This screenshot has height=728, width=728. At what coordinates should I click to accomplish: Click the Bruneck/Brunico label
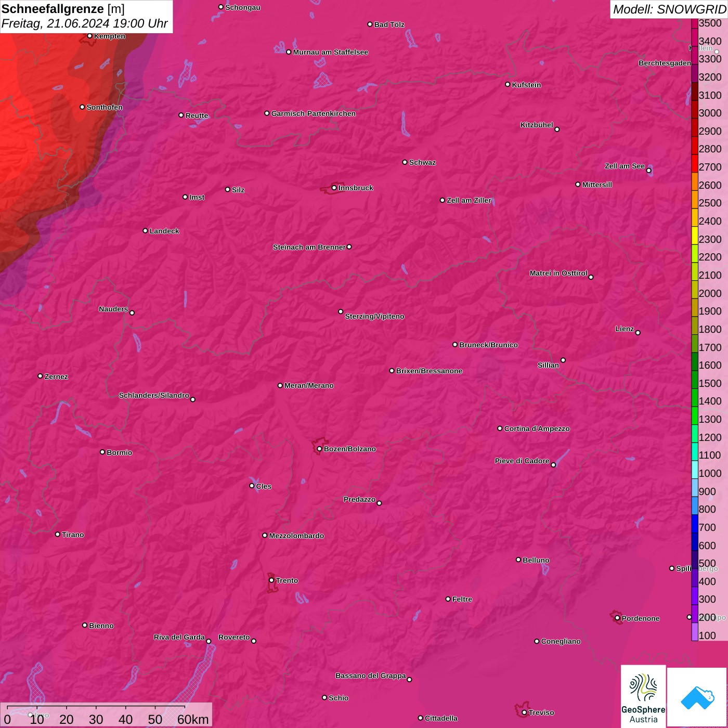[x=488, y=345]
